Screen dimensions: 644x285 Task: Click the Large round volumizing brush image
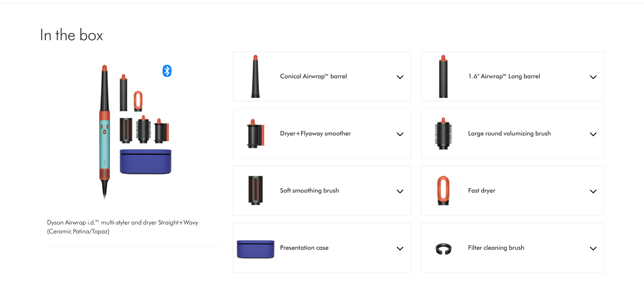click(x=443, y=134)
